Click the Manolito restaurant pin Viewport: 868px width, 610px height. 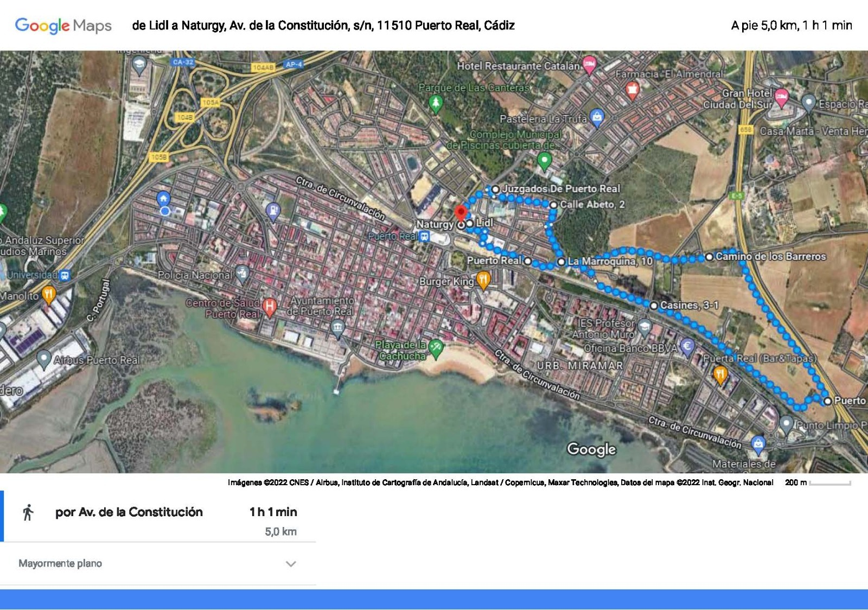point(49,295)
